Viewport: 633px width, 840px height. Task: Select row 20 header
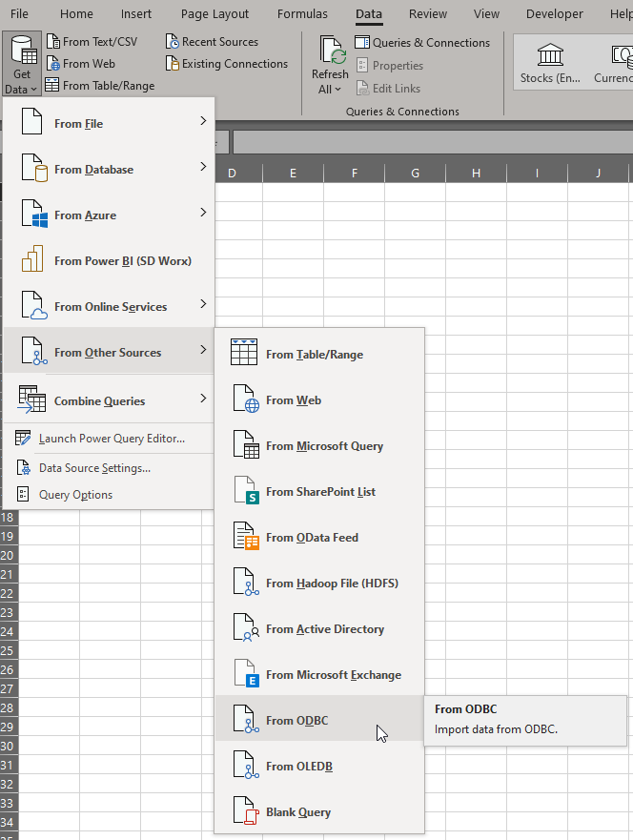tap(8, 556)
